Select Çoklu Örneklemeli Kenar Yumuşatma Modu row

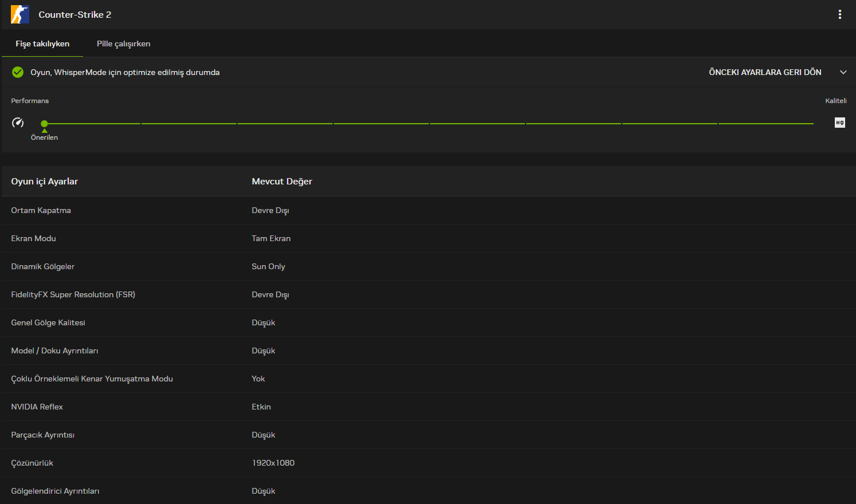coord(429,379)
